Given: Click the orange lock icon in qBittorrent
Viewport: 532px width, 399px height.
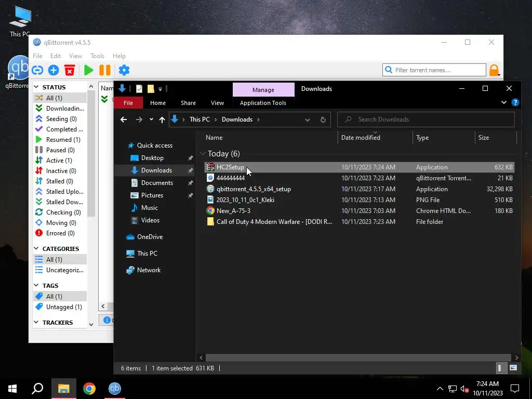Looking at the screenshot, I should pyautogui.click(x=494, y=70).
